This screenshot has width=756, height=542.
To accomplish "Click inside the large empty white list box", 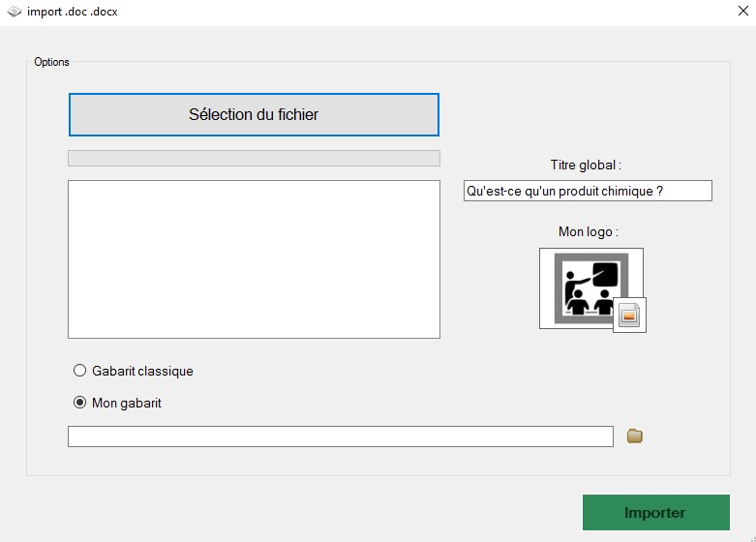I will click(254, 259).
